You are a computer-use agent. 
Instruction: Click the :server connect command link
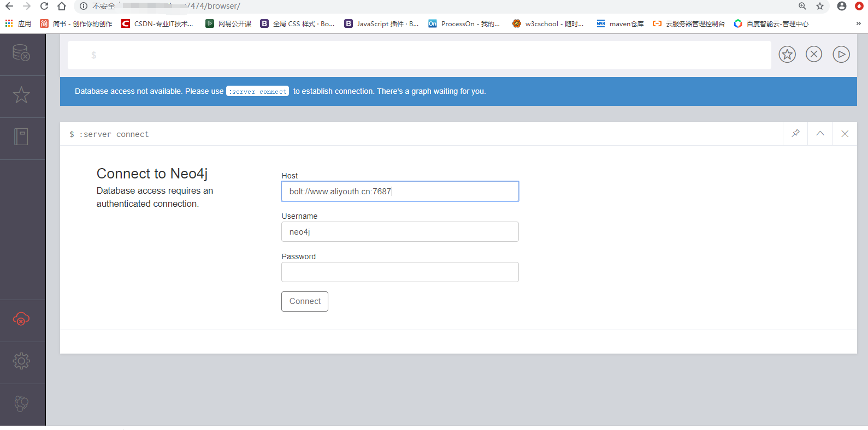click(x=258, y=92)
